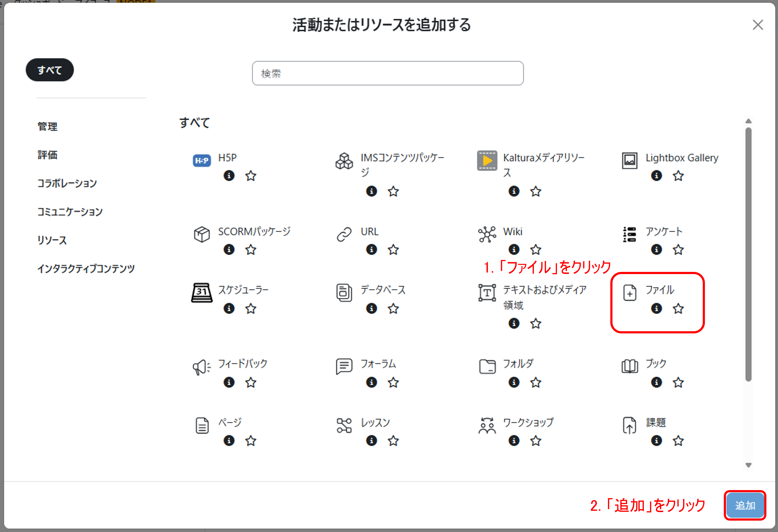Viewport: 778px width, 532px height.
Task: Open info for H5P
Action: [x=229, y=175]
